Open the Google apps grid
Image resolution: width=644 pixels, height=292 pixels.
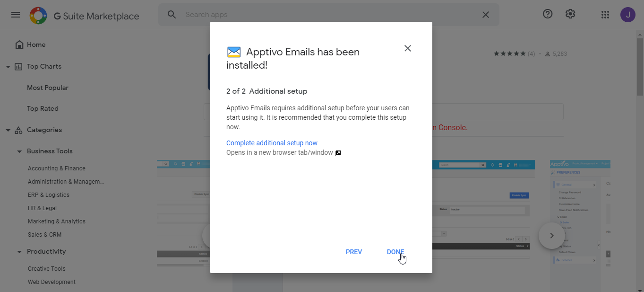tap(605, 15)
